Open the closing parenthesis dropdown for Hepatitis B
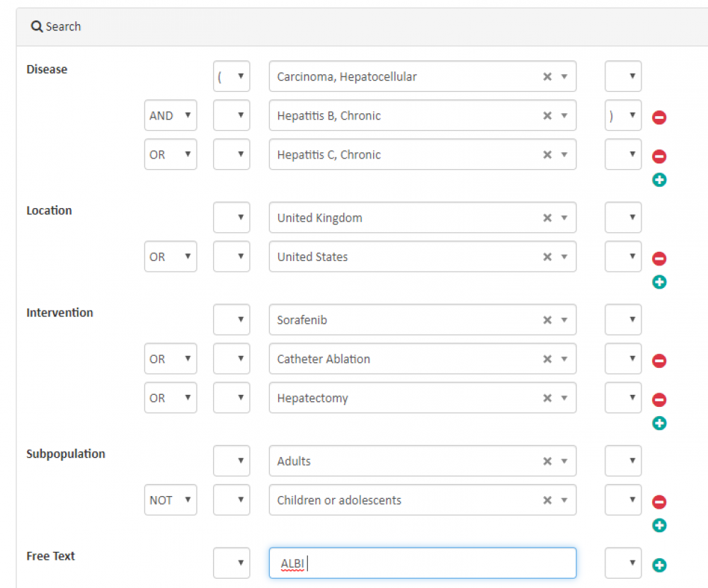 point(622,115)
